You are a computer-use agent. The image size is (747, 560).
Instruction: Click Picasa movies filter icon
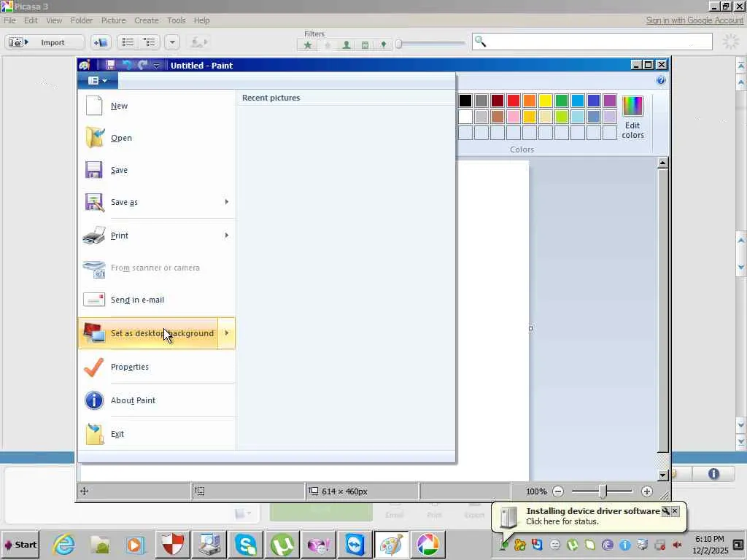365,45
